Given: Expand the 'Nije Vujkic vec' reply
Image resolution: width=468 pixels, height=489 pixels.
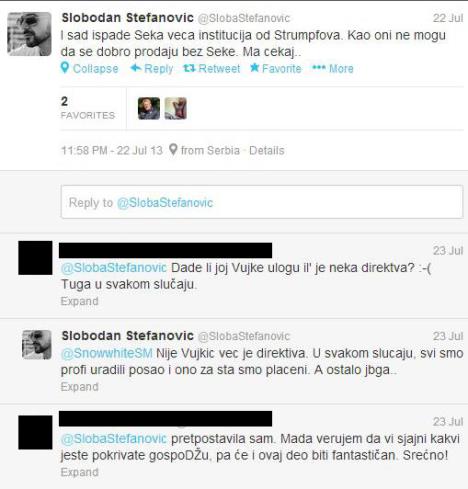Looking at the screenshot, I should tap(79, 387).
